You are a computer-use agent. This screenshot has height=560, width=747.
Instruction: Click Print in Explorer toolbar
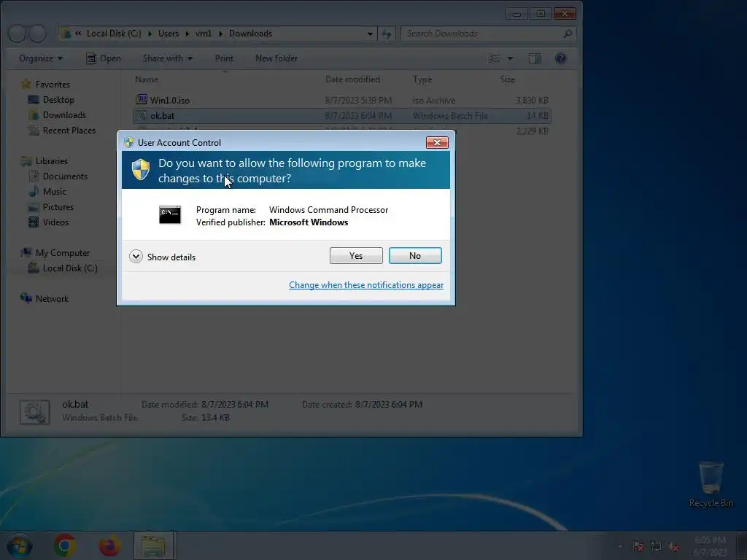(x=224, y=58)
